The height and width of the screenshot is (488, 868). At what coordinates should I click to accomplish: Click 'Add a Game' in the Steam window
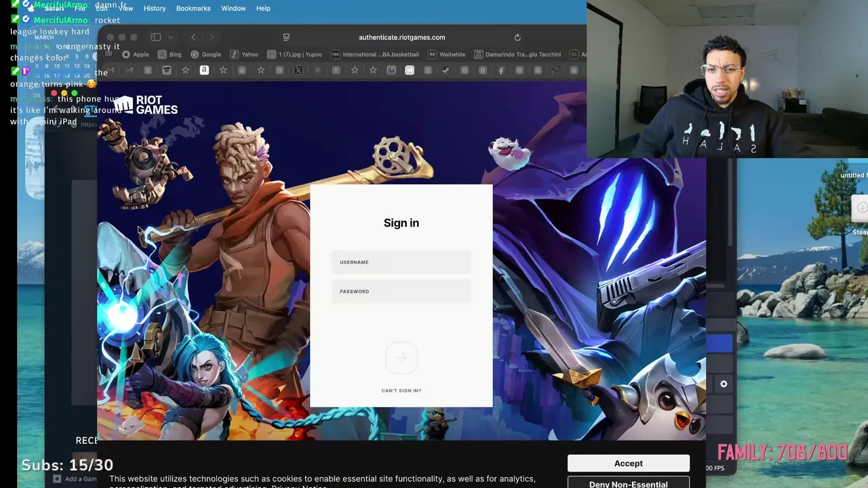point(75,479)
